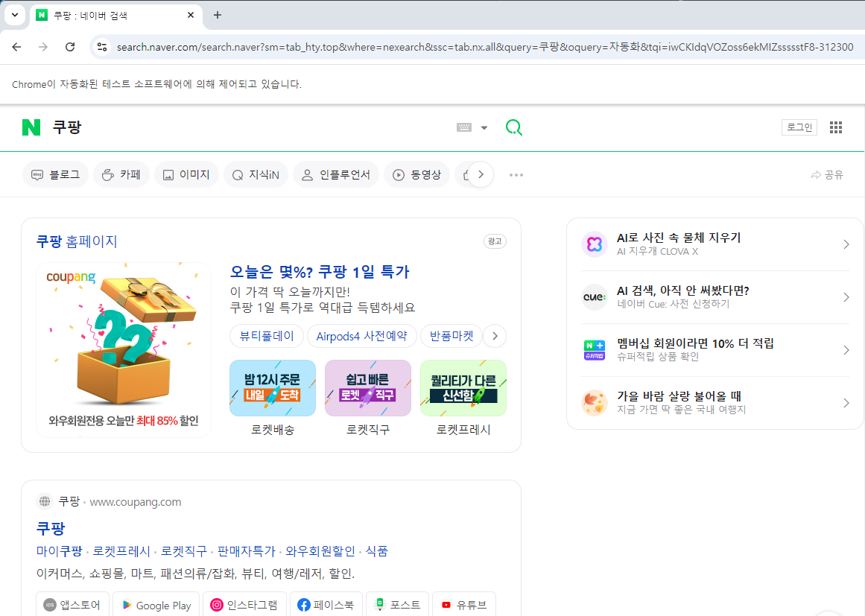865x616 pixels.
Task: Click the address bar URL field
Action: click(485, 47)
